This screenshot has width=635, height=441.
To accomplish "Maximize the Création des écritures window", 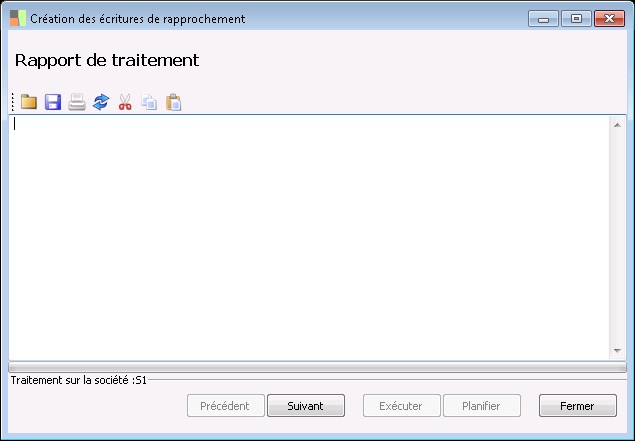I will pos(576,19).
